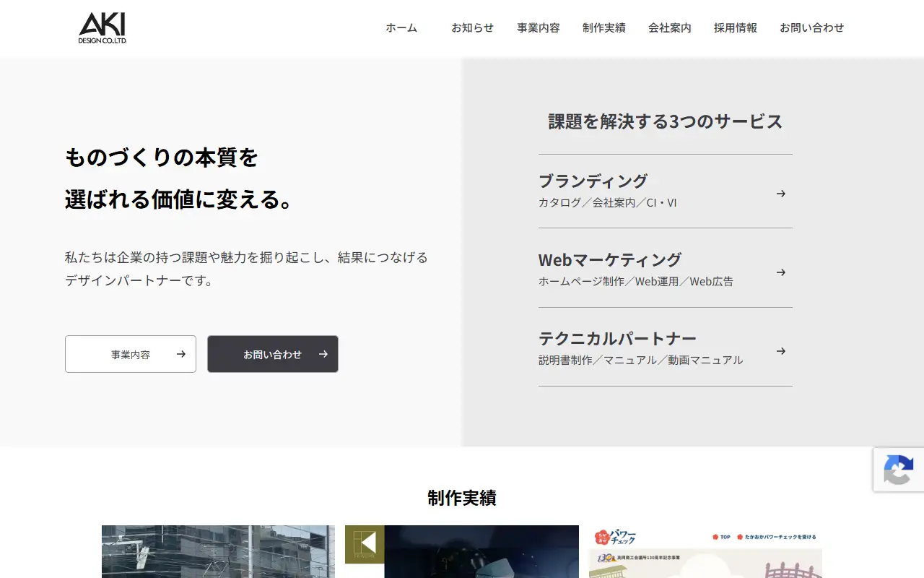Open the ブランディング service link
924x578 pixels.
click(666, 191)
